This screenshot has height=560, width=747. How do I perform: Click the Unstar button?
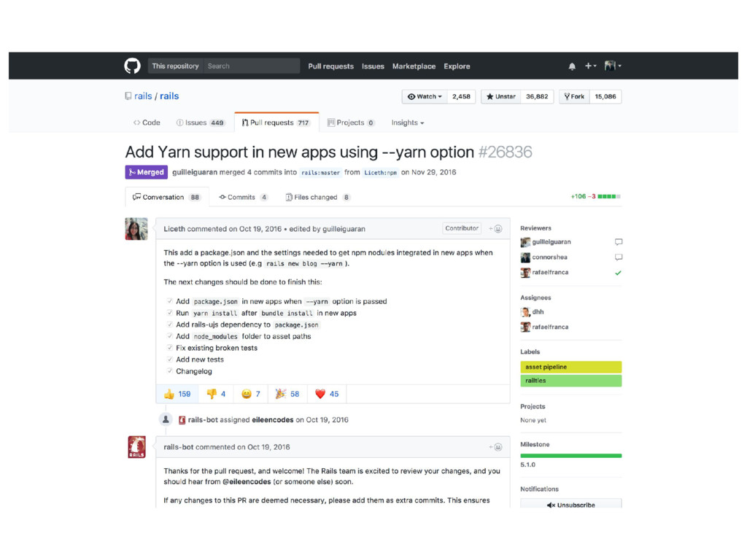[x=501, y=97]
